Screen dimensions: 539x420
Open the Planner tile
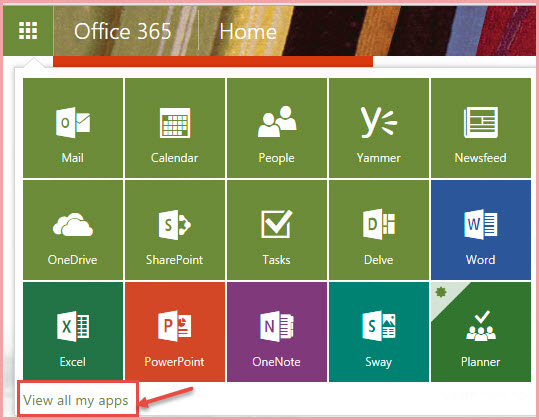pos(481,332)
